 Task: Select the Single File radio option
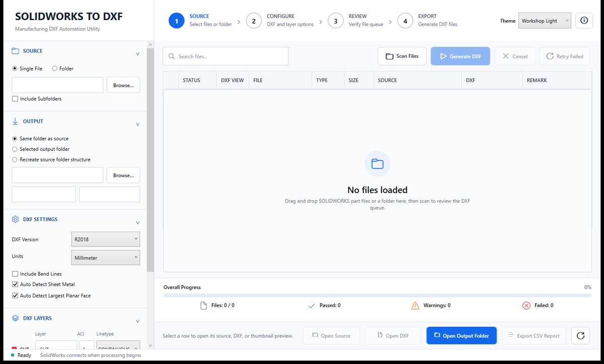14,68
